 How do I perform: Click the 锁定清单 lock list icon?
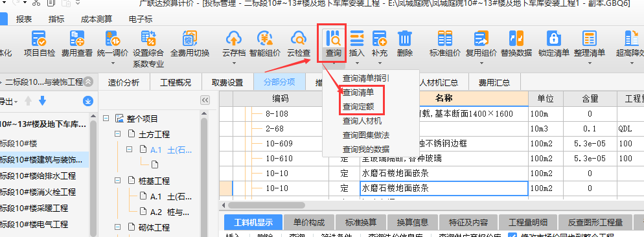[x=554, y=39]
